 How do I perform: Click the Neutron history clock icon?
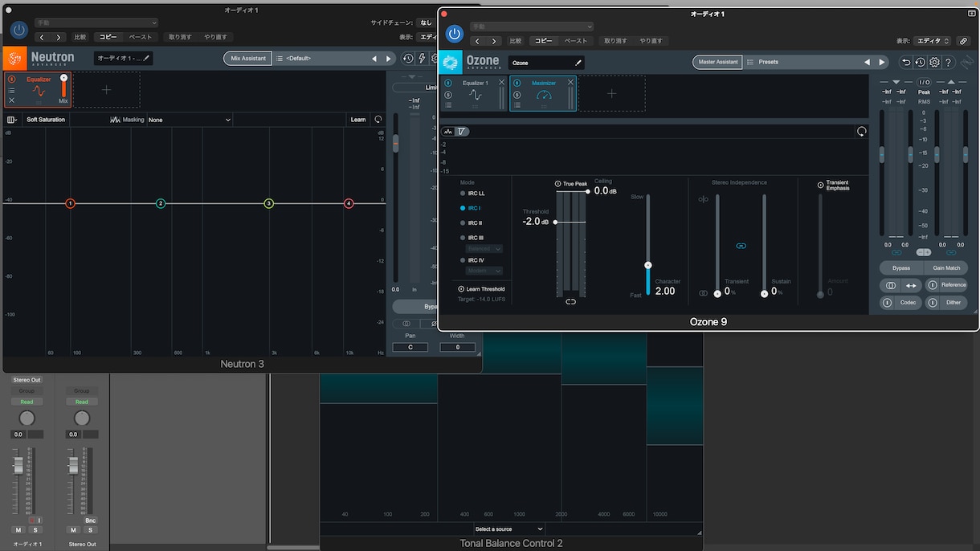click(x=408, y=59)
